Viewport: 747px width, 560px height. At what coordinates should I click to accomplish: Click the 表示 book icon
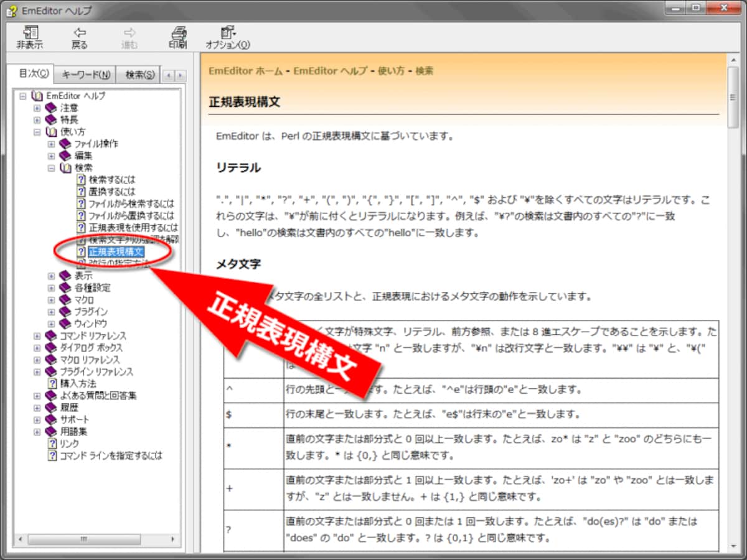point(65,276)
